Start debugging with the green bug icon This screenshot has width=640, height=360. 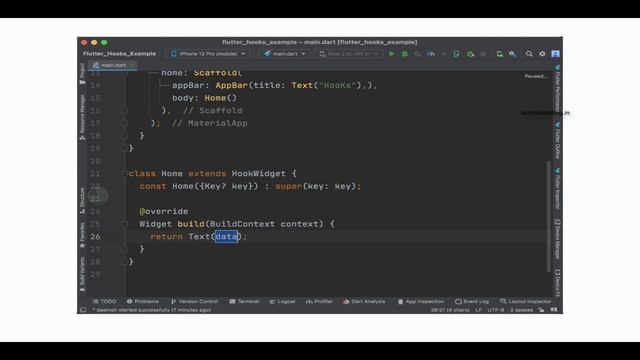coord(404,54)
